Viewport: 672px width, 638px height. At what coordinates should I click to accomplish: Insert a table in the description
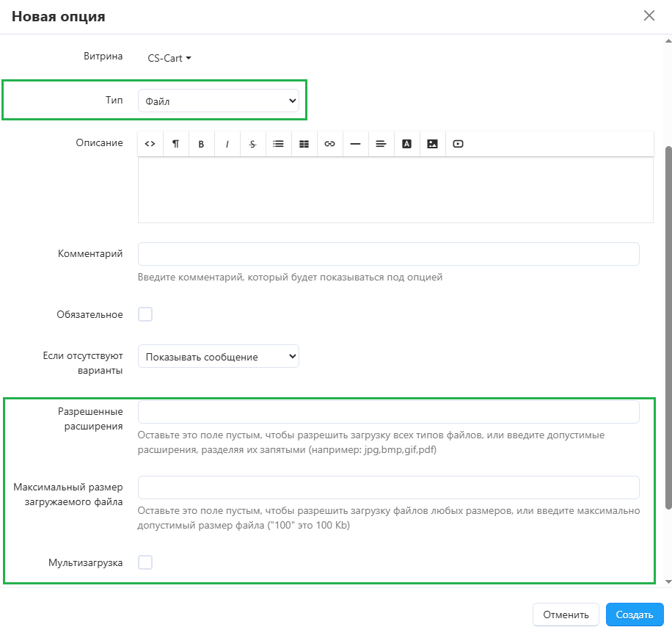[304, 144]
